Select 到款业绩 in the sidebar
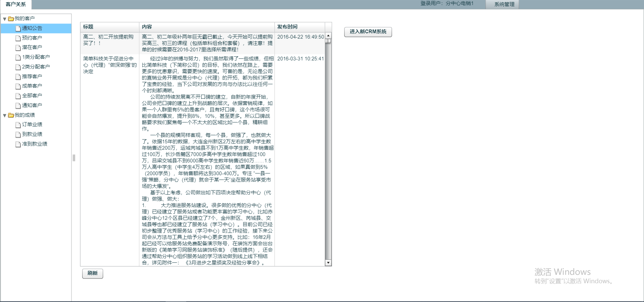 pyautogui.click(x=32, y=134)
